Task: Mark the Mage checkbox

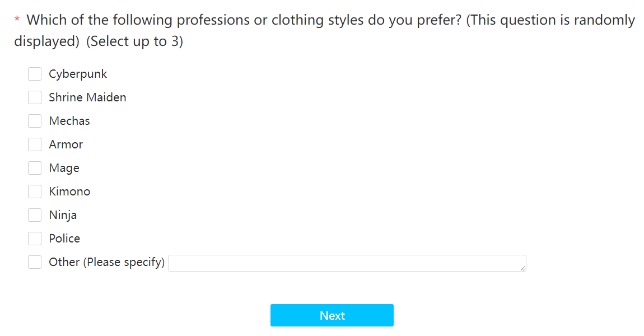Action: (x=35, y=168)
